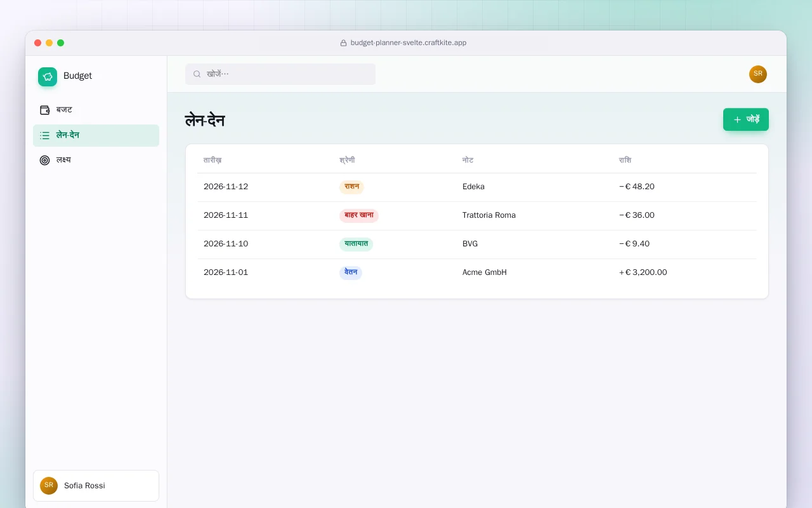Select the यातायात category tag
The width and height of the screenshot is (812, 508).
coord(356,244)
